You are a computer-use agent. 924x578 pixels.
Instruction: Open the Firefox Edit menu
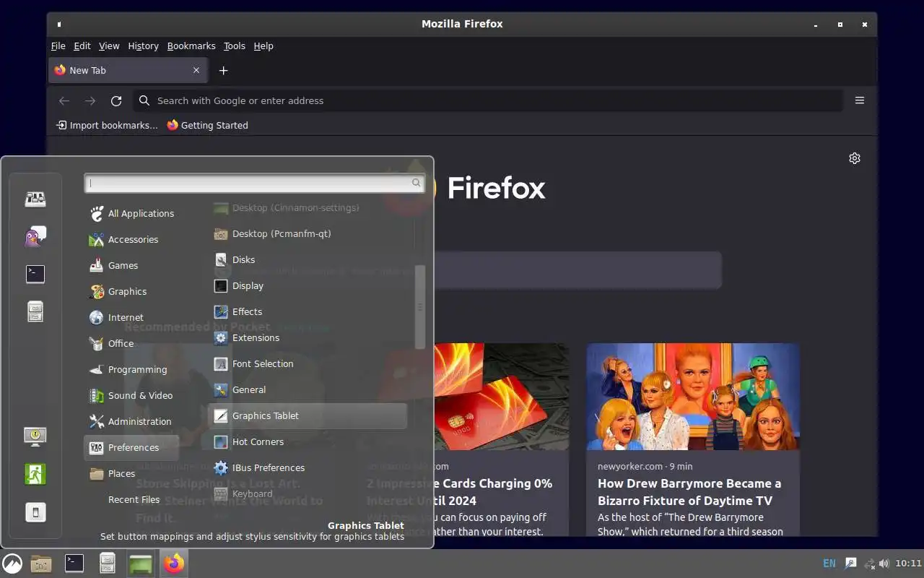click(x=82, y=46)
